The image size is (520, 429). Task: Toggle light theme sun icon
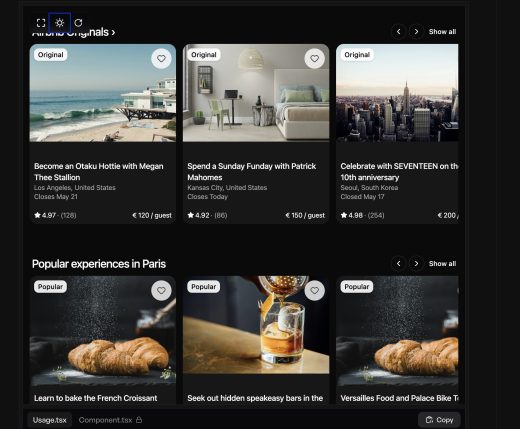[x=60, y=23]
